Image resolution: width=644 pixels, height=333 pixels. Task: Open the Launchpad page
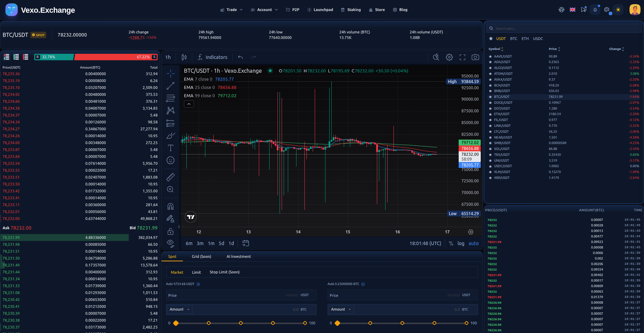point(320,10)
